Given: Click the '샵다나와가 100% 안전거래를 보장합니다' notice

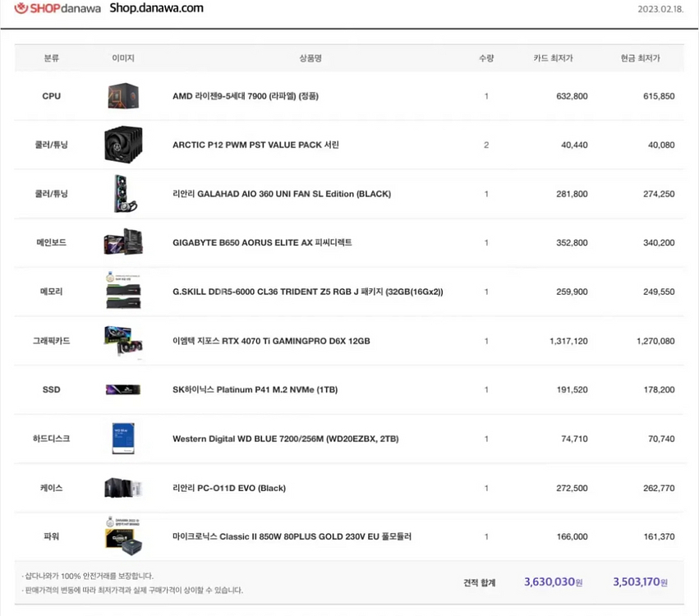Looking at the screenshot, I should [87, 576].
